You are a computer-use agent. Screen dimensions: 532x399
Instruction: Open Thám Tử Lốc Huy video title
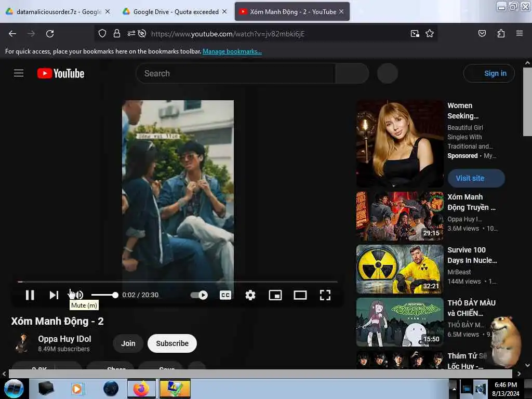tap(468, 361)
